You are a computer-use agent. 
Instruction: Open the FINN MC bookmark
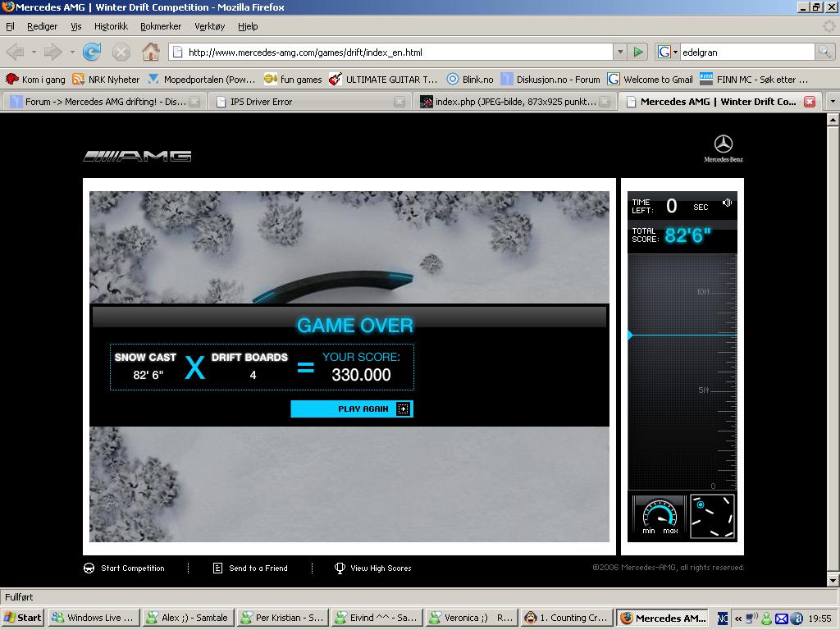pyautogui.click(x=754, y=80)
